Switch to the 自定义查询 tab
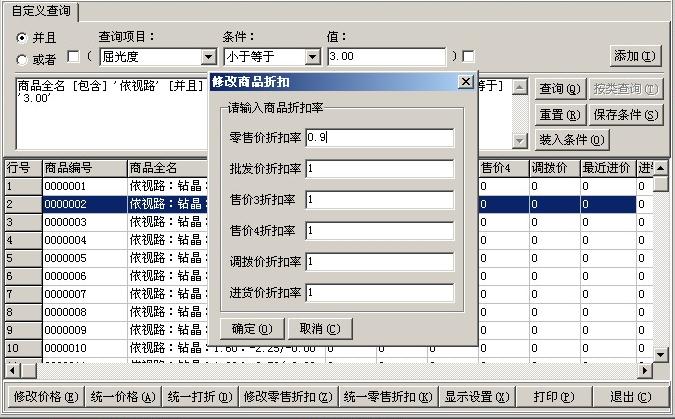This screenshot has width=675, height=419. coord(40,10)
